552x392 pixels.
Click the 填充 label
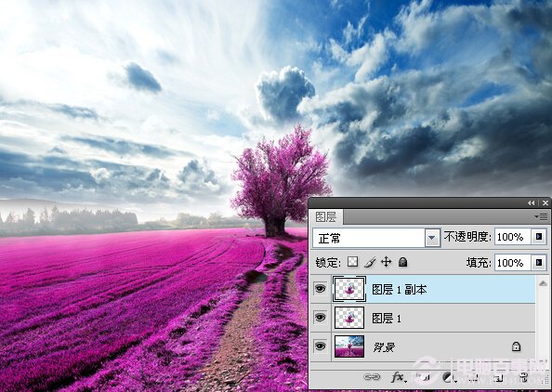(x=478, y=263)
